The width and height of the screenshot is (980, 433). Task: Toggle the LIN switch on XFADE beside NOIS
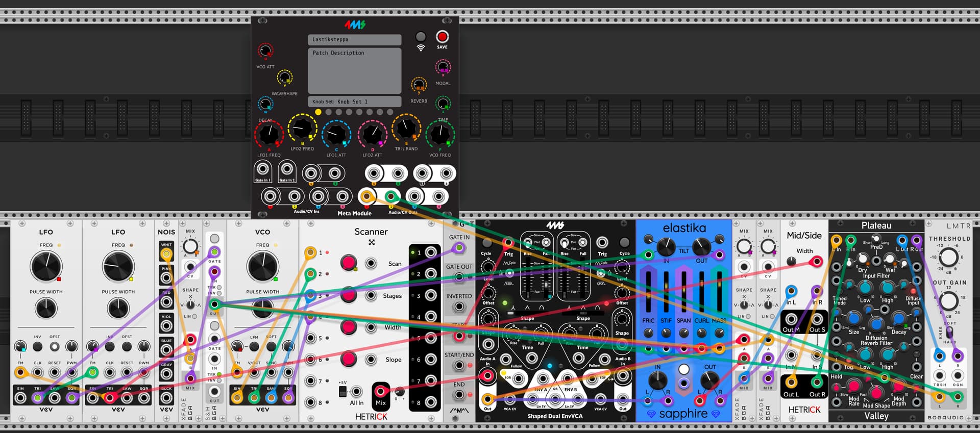(x=194, y=316)
